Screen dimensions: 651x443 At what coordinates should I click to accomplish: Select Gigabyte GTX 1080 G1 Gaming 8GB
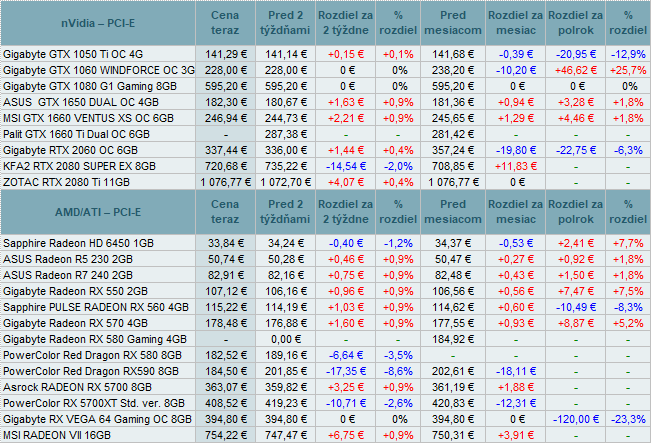coord(90,86)
